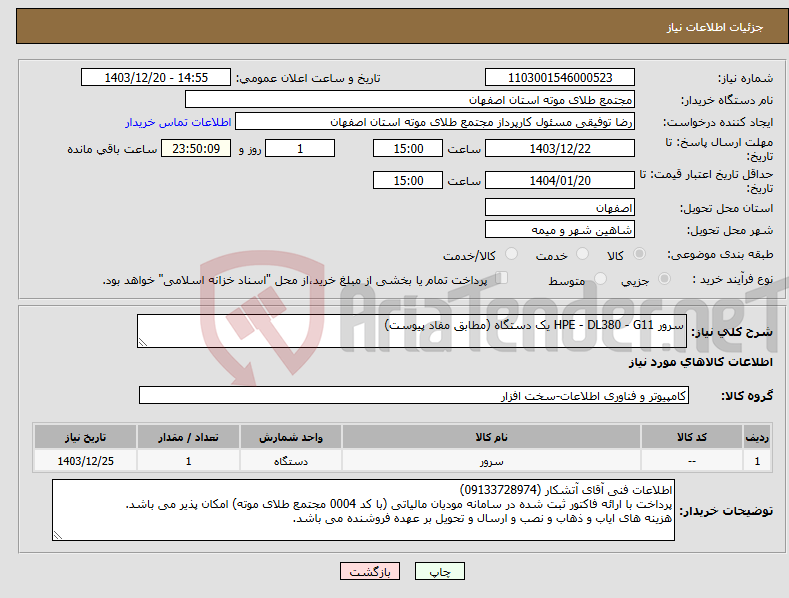The width and height of the screenshot is (789, 598).
Task: Click the ردیف column header
Action: point(757,437)
